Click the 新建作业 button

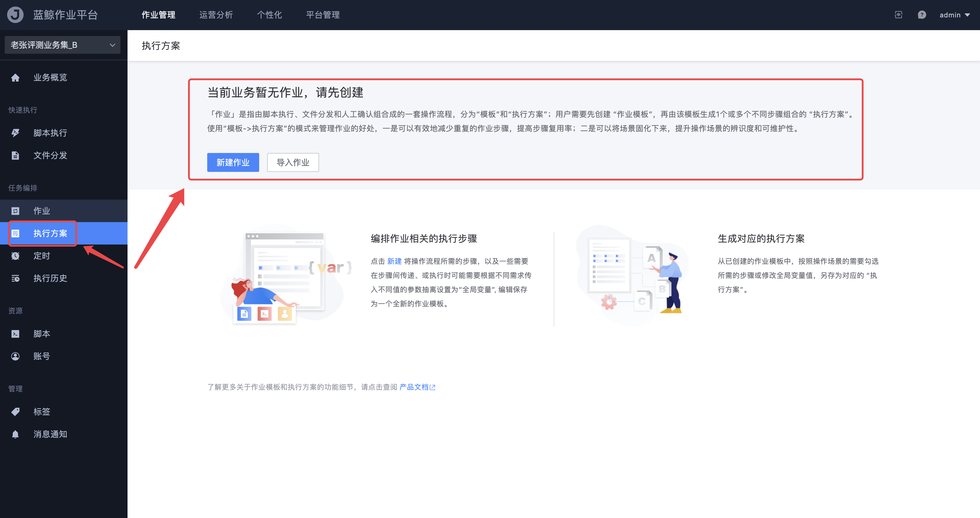click(233, 162)
